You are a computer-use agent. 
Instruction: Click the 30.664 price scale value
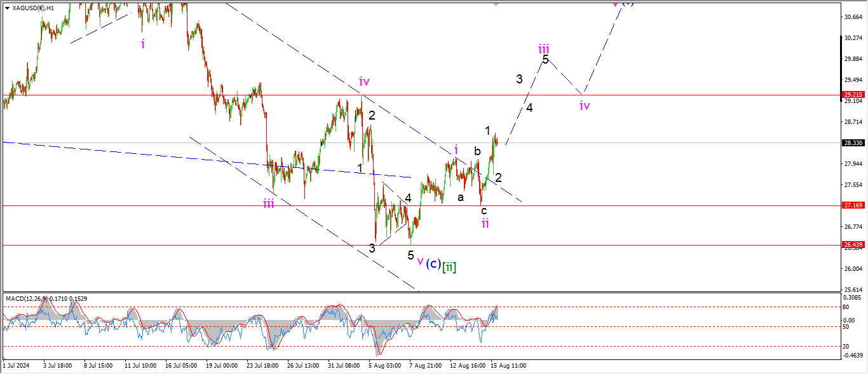coord(852,17)
